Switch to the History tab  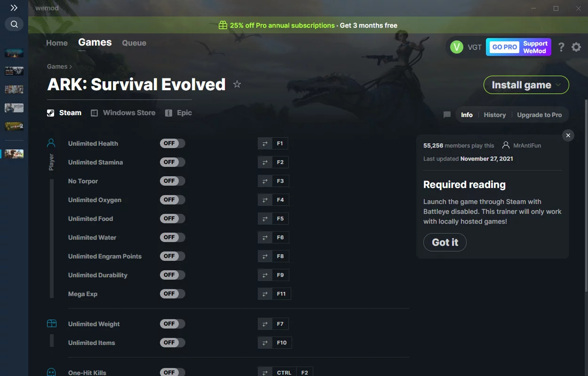[495, 115]
